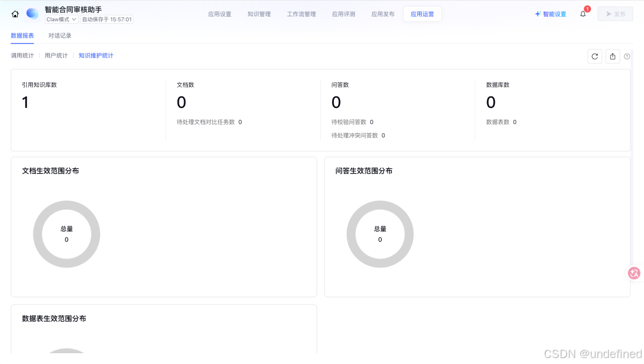Image resolution: width=644 pixels, height=364 pixels.
Task: Switch to 应用设置 tab
Action: 219,14
